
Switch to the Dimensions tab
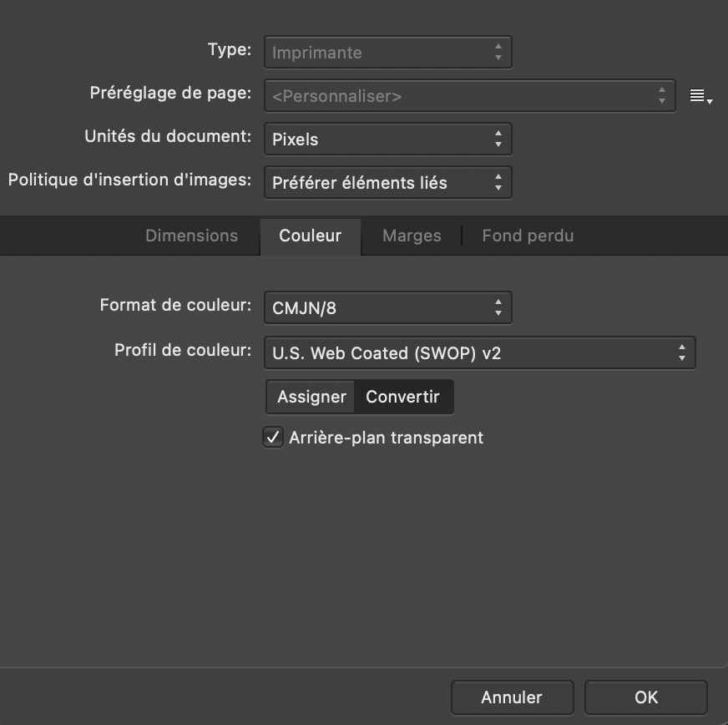point(192,236)
